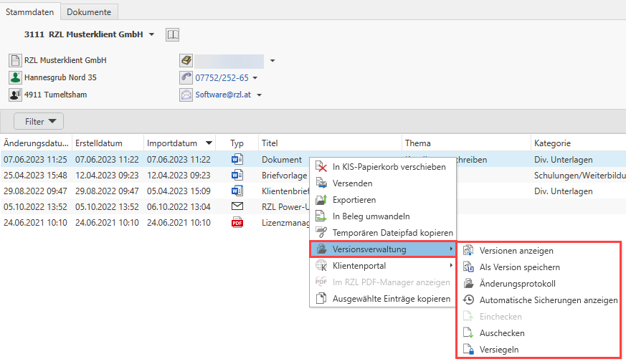
Task: Open the Software@rzl.at email link
Action: (x=224, y=95)
